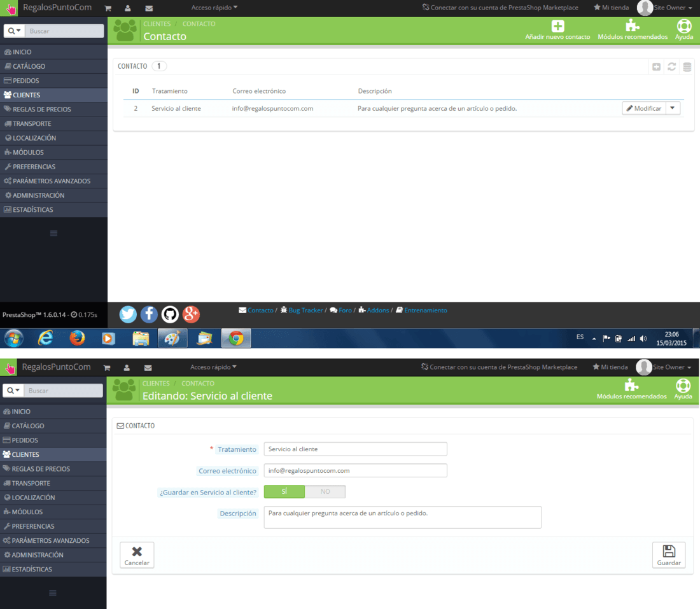
Task: Launch Firefox from the taskbar
Action: tap(77, 339)
